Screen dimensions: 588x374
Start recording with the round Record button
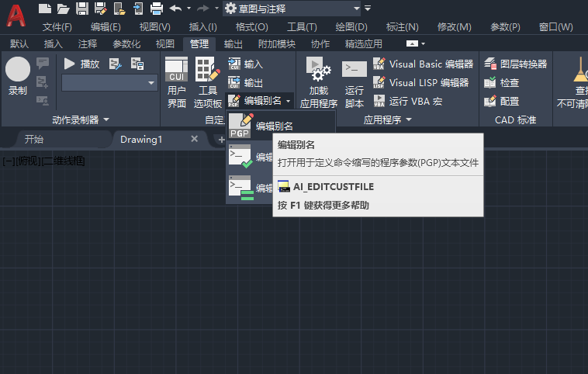(18, 69)
